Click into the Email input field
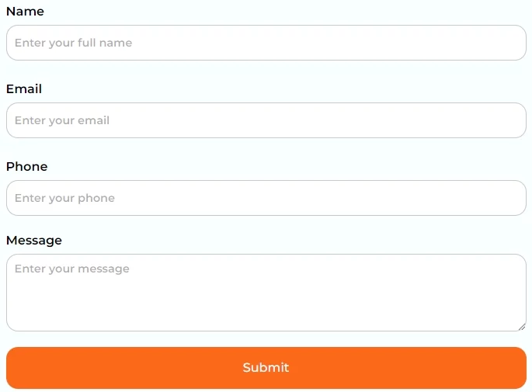Screen dimensions: 532x392 [x=266, y=120]
